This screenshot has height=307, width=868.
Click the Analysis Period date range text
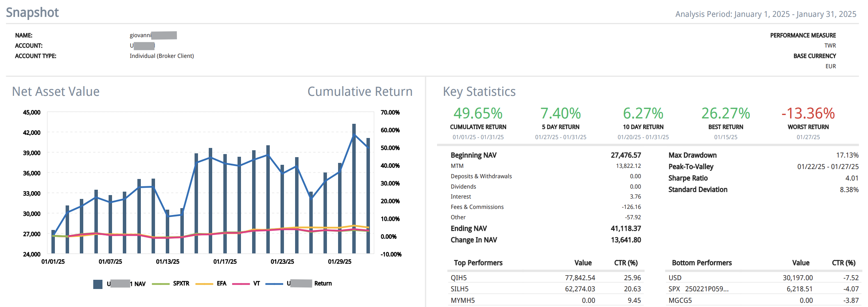(766, 14)
